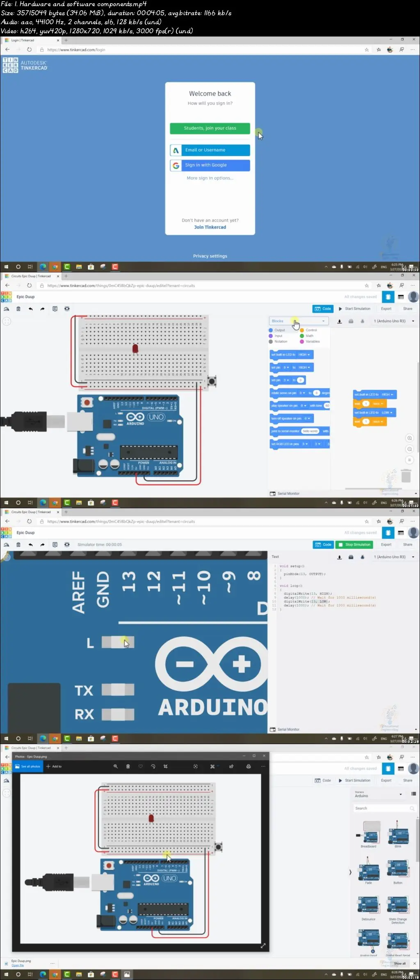
Task: Zoom in on the blocks workspace
Action: [409, 438]
